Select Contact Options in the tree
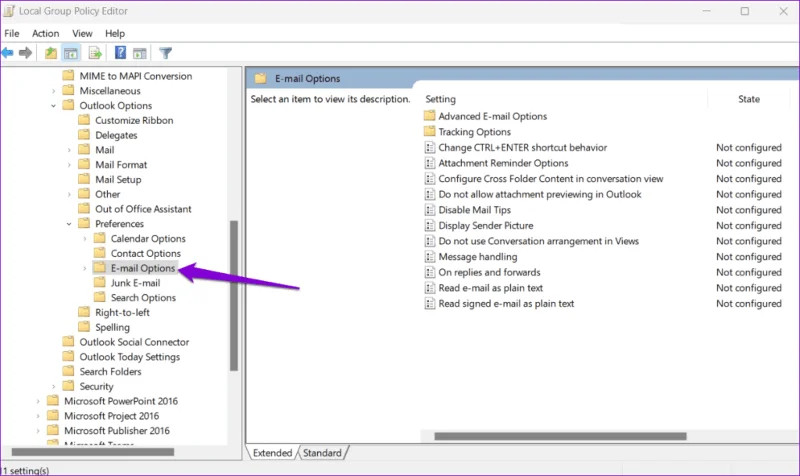The height and width of the screenshot is (476, 800). [145, 254]
